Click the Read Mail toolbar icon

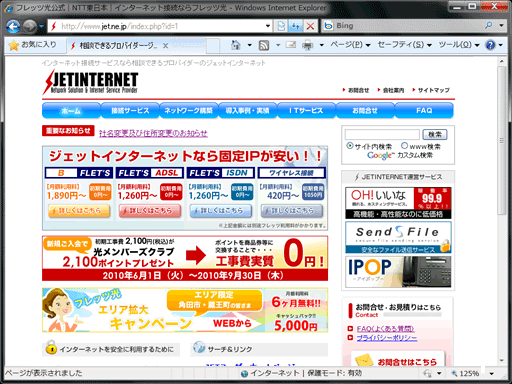tap(291, 45)
